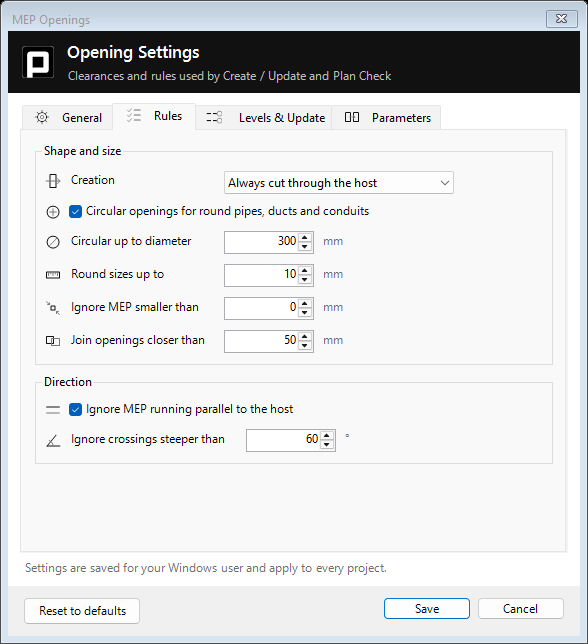Select the Rules tab
The height and width of the screenshot is (644, 588).
tap(154, 116)
